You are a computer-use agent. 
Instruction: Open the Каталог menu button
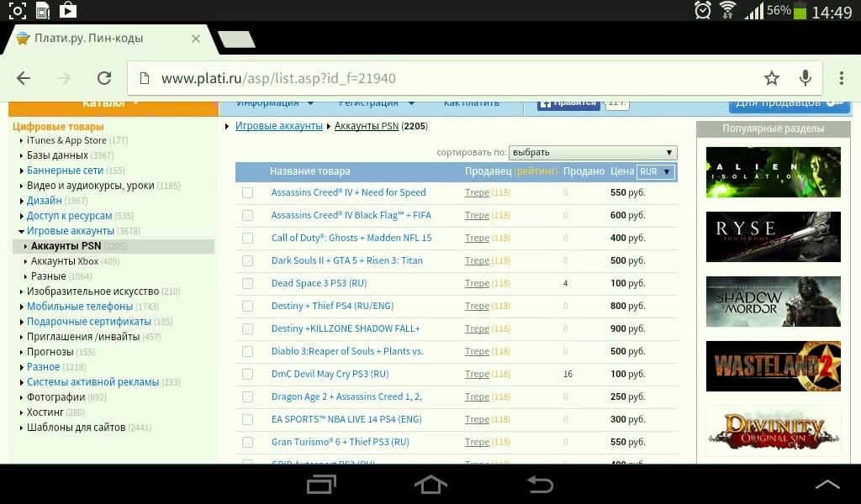pos(114,108)
